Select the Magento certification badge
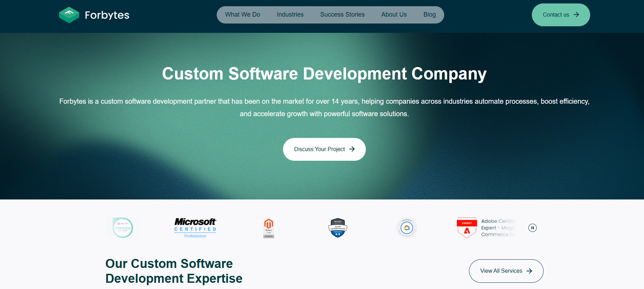This screenshot has width=644, height=289. [269, 228]
